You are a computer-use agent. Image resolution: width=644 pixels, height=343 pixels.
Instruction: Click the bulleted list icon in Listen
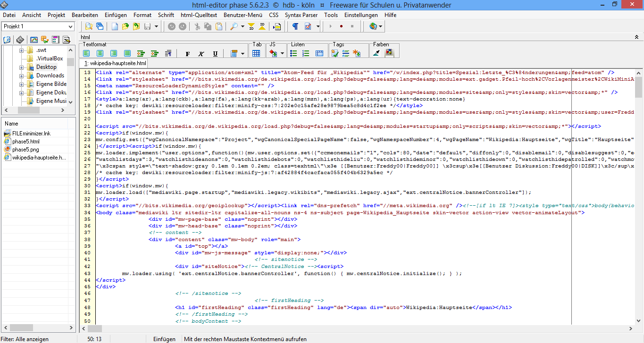pos(293,53)
